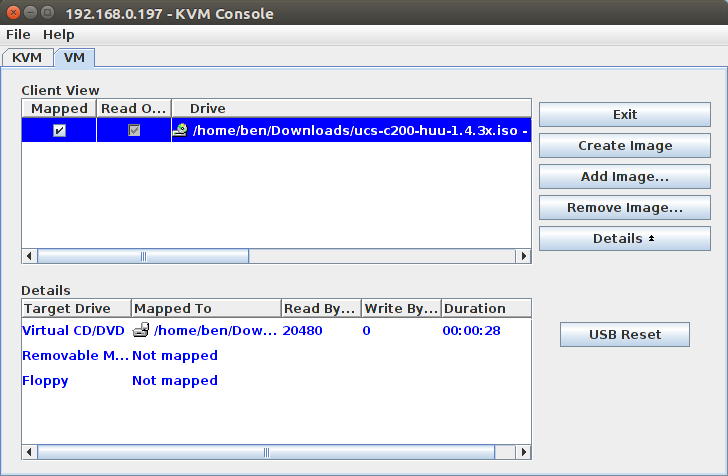Click the USB Reset button
Screen dimensions: 728x476
coord(624,334)
